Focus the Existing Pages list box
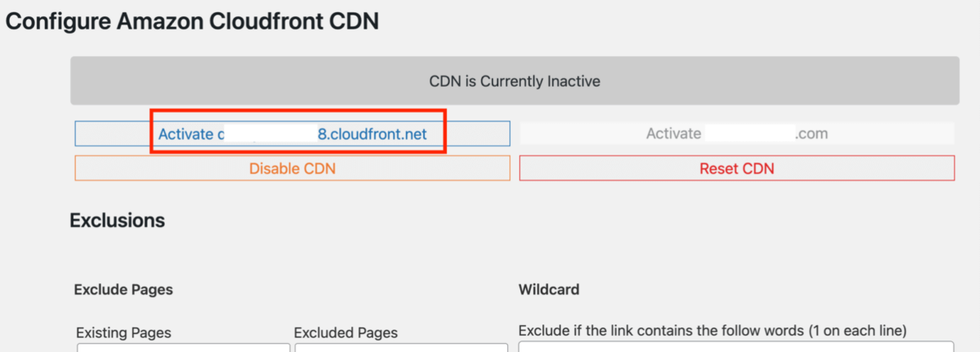Viewport: 980px width, 352px height. pos(183,347)
